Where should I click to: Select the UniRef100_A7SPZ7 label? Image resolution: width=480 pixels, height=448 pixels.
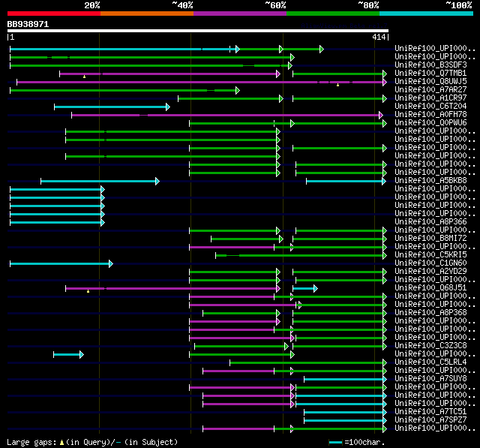click(x=430, y=420)
